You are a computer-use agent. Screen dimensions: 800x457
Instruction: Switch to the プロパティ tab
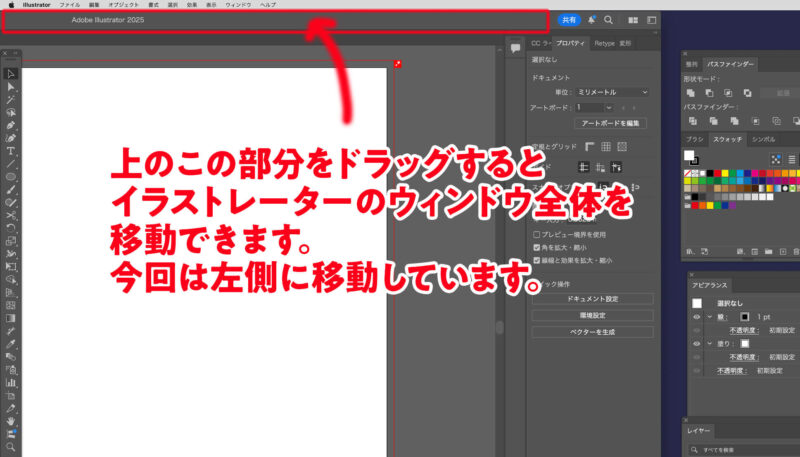point(570,43)
